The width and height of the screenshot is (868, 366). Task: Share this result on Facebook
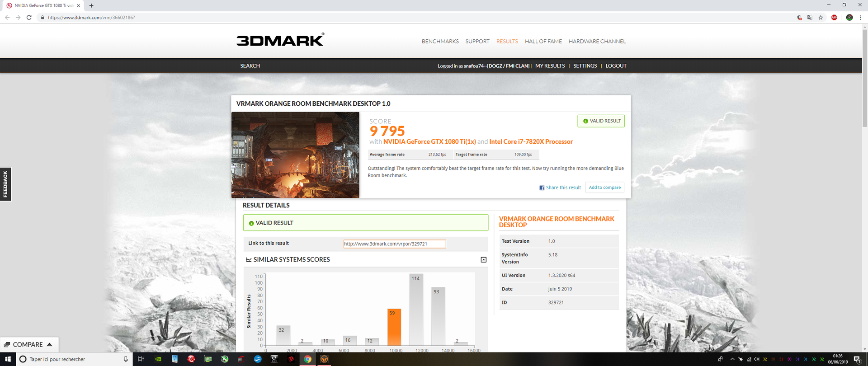coord(563,188)
